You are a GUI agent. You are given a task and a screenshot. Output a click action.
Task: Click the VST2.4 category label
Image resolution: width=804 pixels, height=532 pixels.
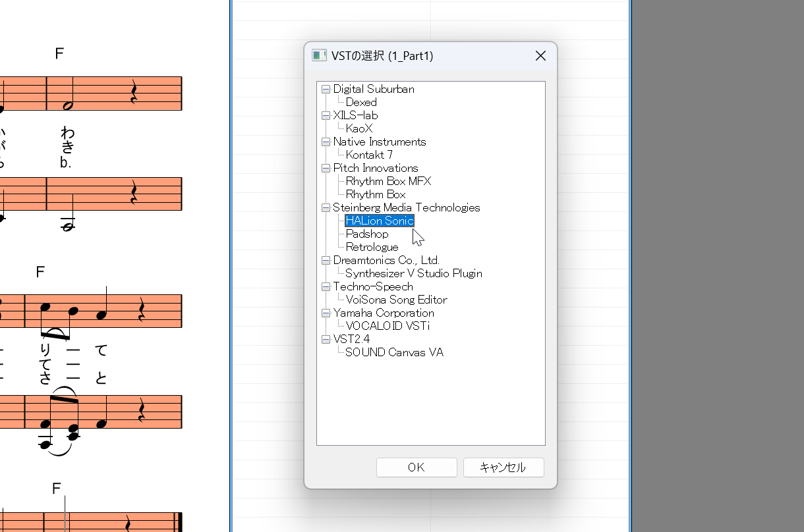(x=351, y=339)
